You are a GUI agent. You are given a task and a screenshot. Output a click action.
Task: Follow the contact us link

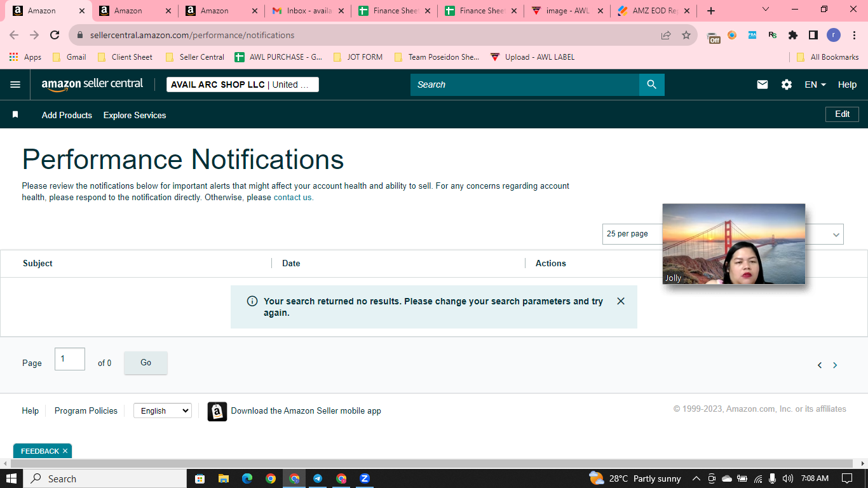[293, 198]
